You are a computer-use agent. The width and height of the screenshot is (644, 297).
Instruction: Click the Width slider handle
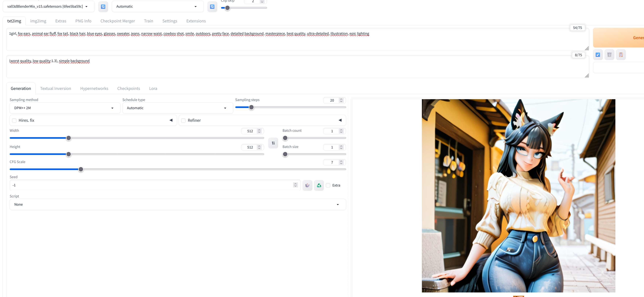tap(69, 138)
